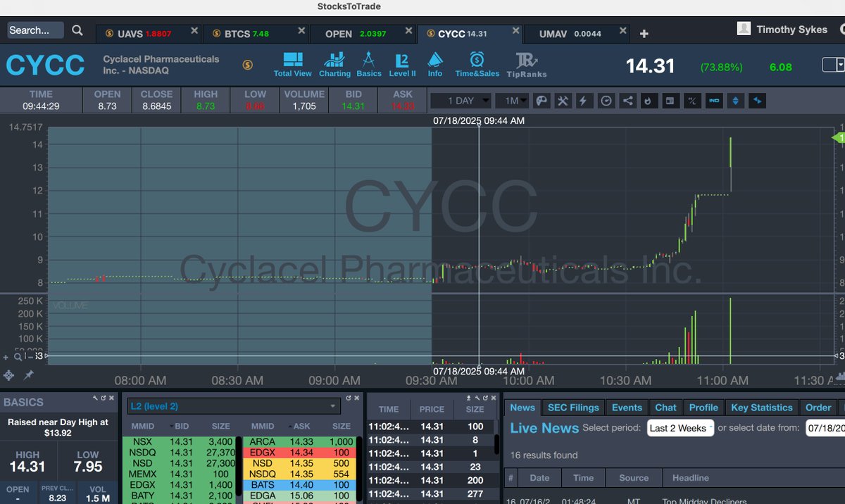Expand the L2 (level 2) dropdown
This screenshot has height=504, width=845.
(x=234, y=406)
